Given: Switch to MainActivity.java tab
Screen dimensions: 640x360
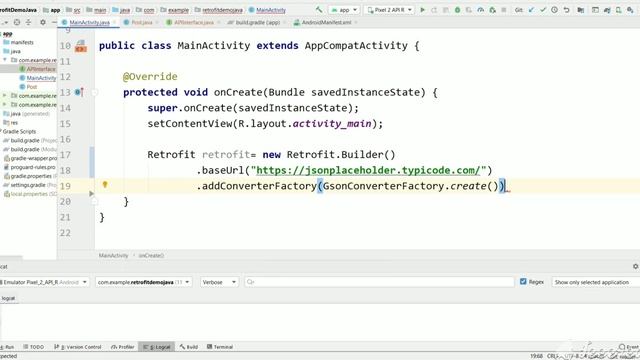Looking at the screenshot, I should pos(89,22).
